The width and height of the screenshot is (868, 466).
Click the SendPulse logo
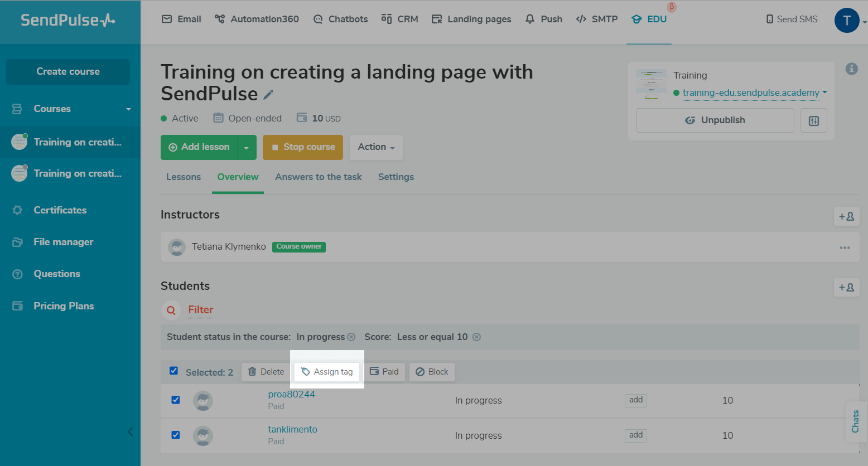(68, 20)
